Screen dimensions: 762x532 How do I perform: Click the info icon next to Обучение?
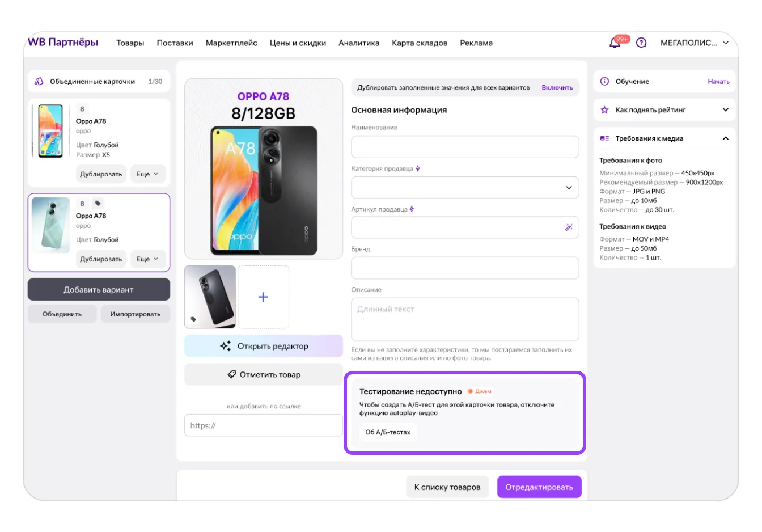(x=604, y=82)
